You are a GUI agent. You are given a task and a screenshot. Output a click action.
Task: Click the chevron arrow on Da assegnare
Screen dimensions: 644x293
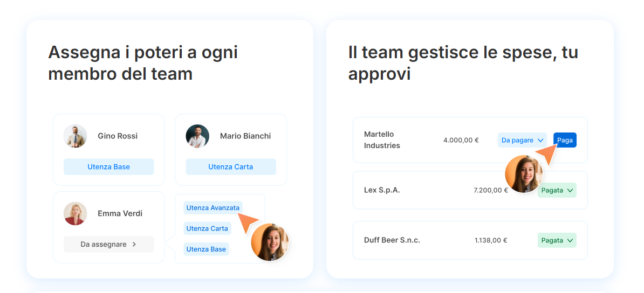[134, 245]
